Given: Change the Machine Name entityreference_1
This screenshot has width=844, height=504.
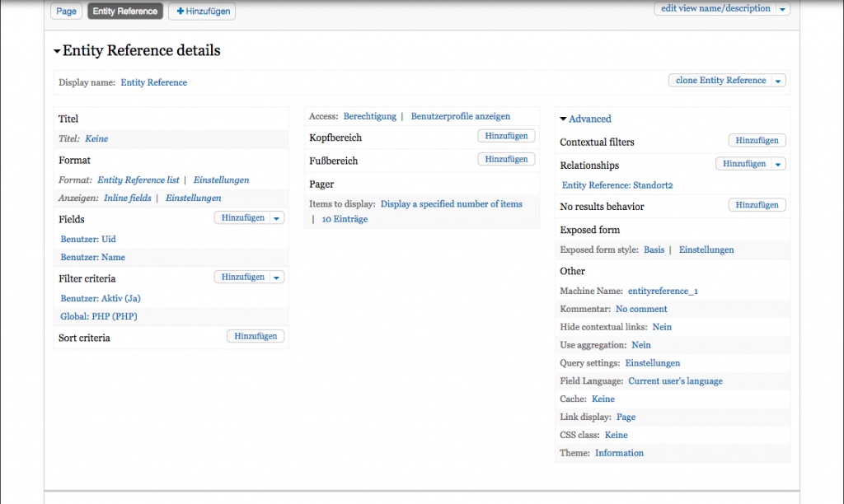Looking at the screenshot, I should pos(663,292).
